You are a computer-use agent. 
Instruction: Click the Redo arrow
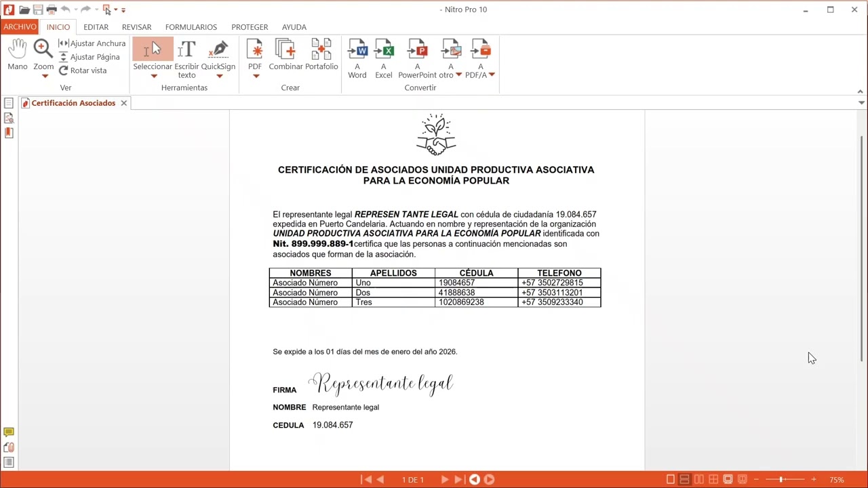pos(85,9)
